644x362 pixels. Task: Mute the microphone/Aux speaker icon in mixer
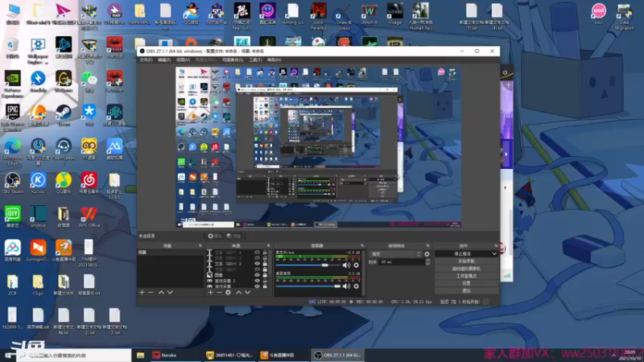tap(347, 265)
